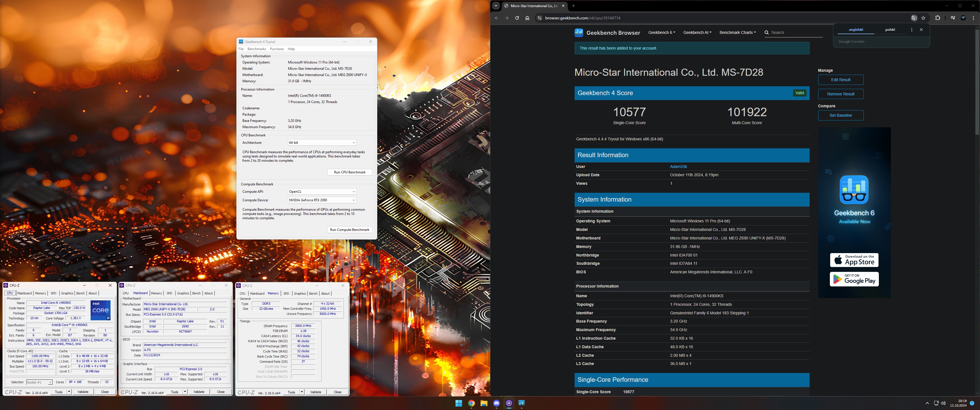
Task: Open the Compute Device RTX 2080 dropdown
Action: tap(322, 200)
